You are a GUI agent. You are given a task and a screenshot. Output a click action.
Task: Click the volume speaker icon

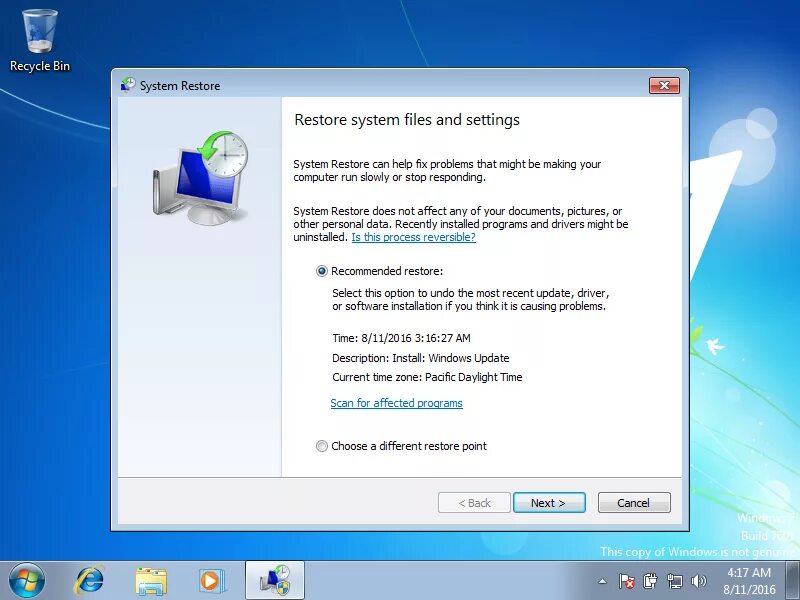point(698,581)
